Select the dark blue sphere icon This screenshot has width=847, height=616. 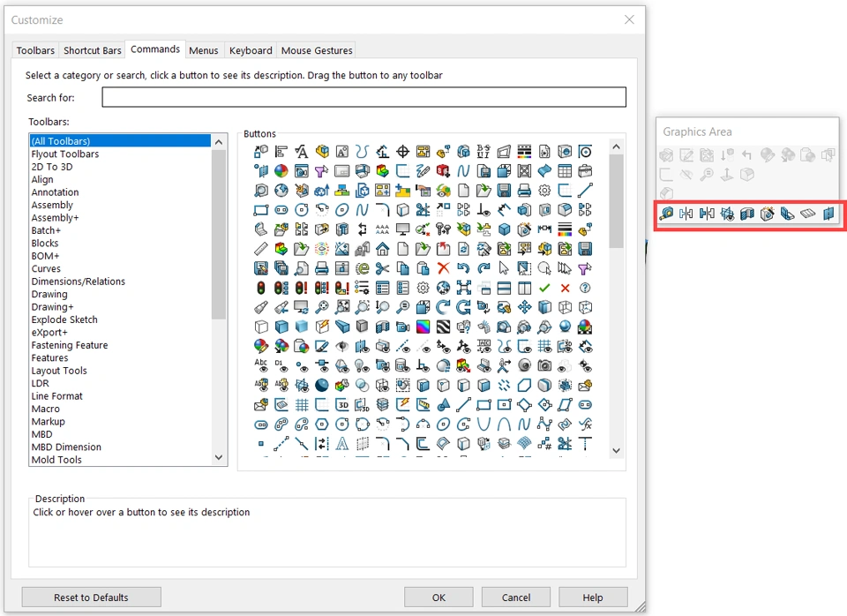(321, 385)
